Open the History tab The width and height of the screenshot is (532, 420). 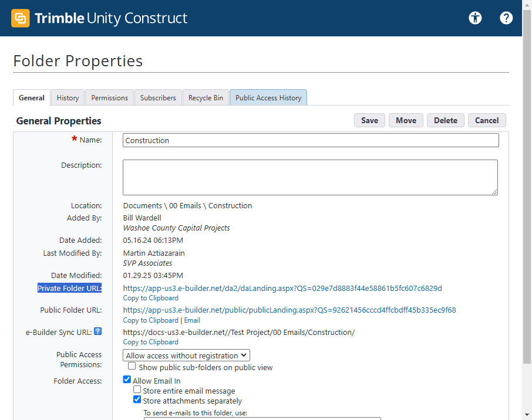(68, 97)
